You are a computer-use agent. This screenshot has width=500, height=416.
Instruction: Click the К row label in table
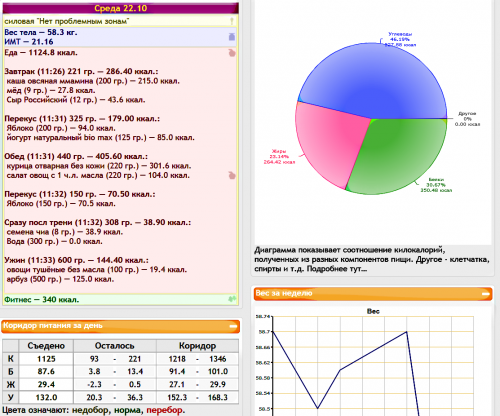pos(11,359)
